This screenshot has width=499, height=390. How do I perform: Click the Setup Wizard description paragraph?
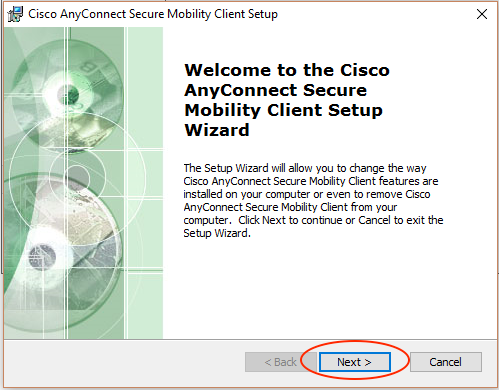pyautogui.click(x=313, y=200)
